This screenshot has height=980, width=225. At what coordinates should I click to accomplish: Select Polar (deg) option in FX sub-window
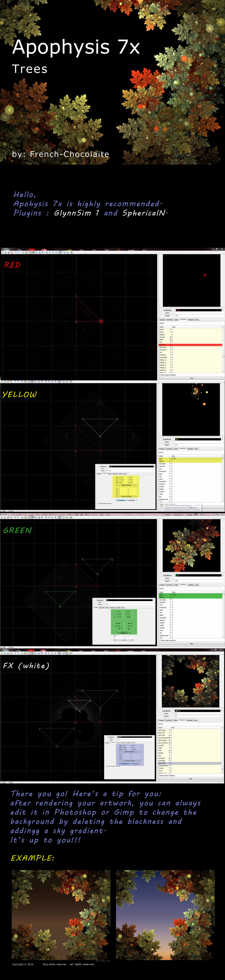134,764
